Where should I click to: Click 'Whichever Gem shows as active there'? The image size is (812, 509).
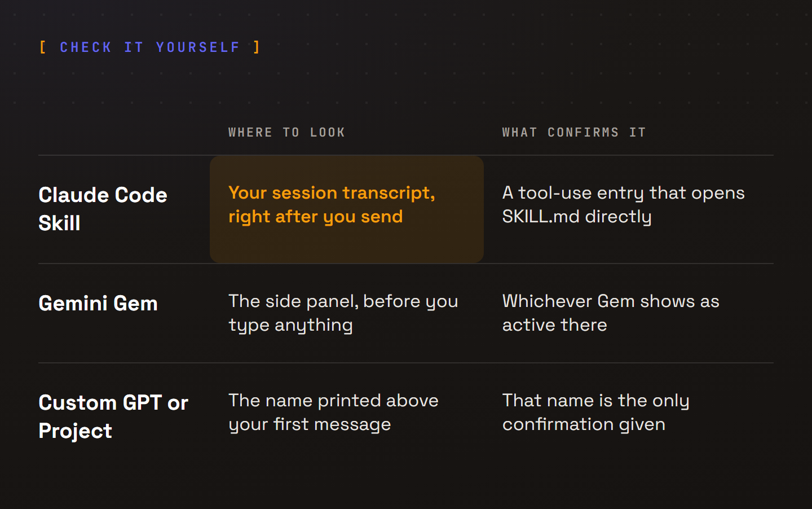point(611,313)
